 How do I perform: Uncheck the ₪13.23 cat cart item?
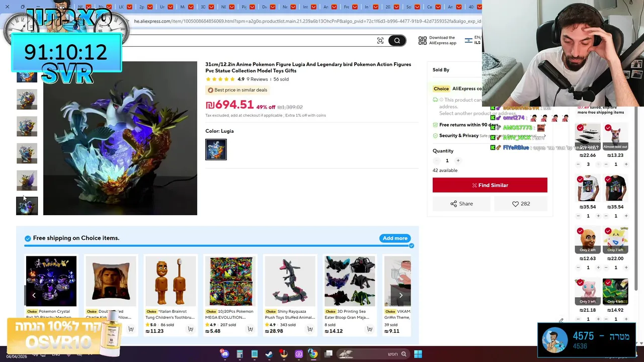tap(608, 128)
